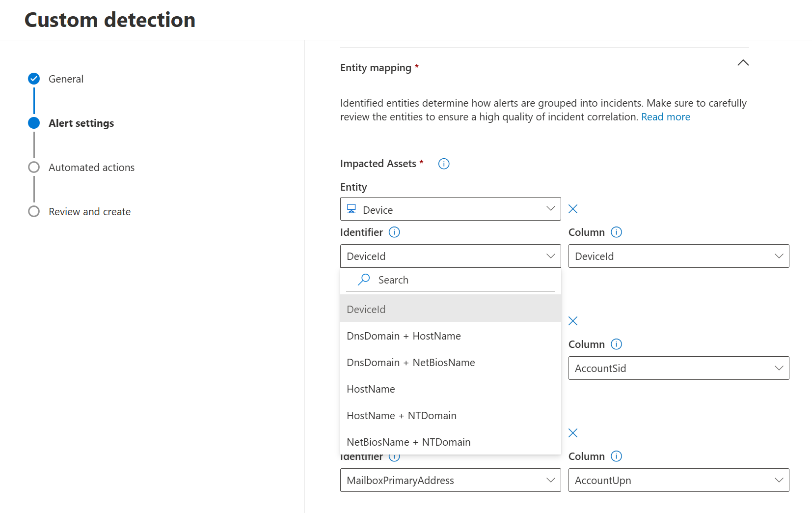Image resolution: width=812 pixels, height=513 pixels.
Task: Click the identifier Search field
Action: [457, 280]
